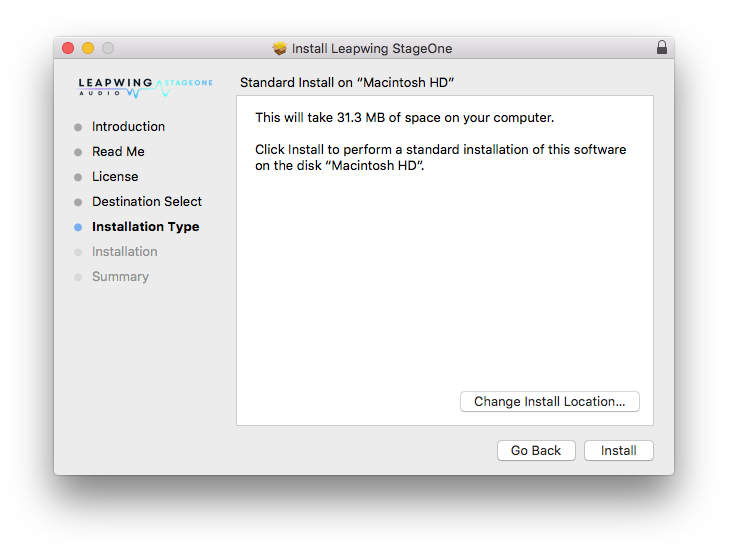Click the Install Leapwing StageOne window title
Viewport: 729px width, 549px height.
[371, 48]
